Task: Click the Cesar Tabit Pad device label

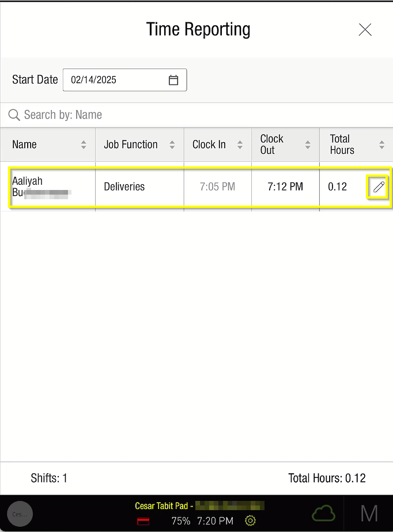Action: coord(162,506)
